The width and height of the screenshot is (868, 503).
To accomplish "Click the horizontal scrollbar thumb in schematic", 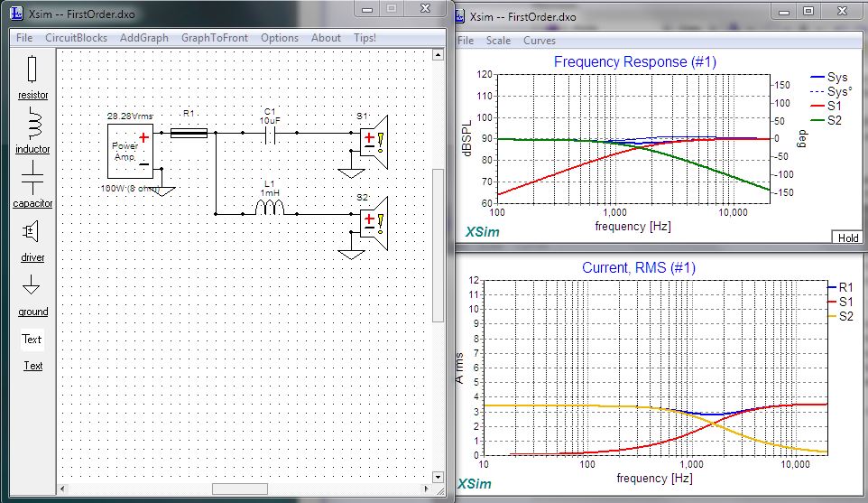I will pos(240,489).
